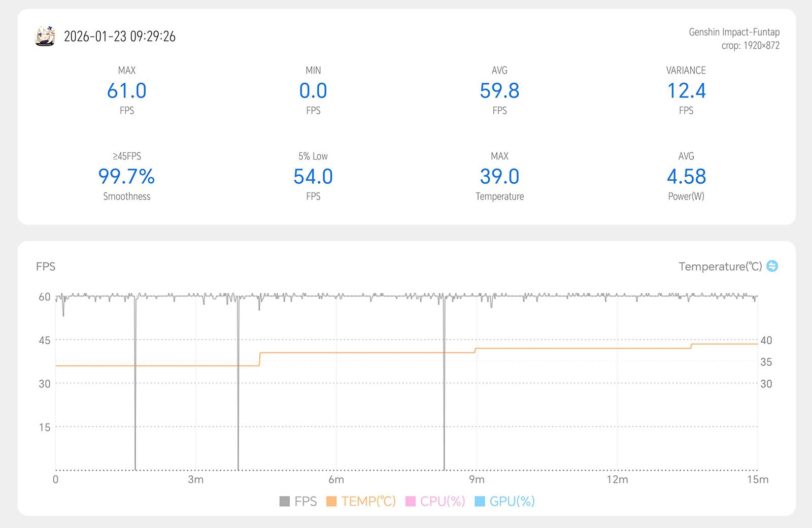Click the blue GPU legend square
The height and width of the screenshot is (528, 812).
480,502
